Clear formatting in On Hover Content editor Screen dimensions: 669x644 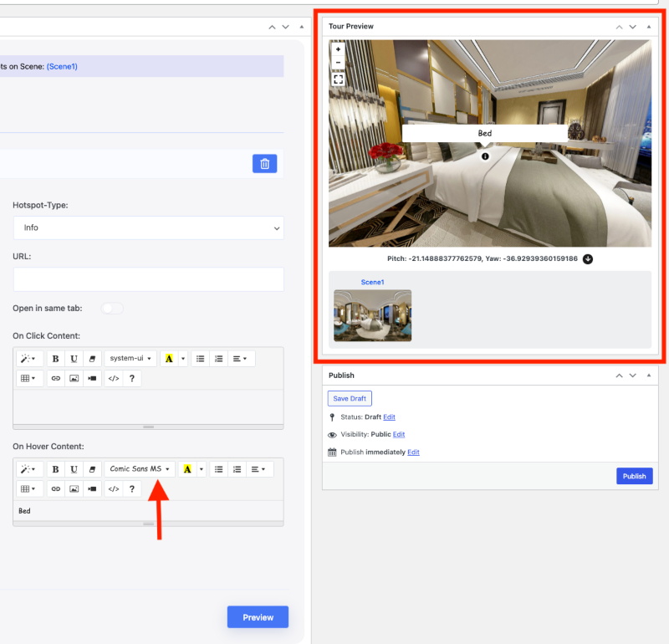tap(92, 469)
